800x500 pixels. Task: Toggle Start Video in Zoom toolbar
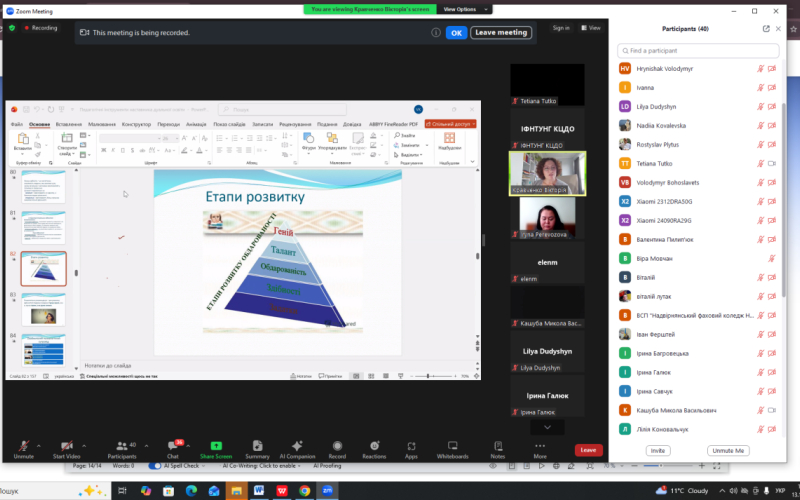66,449
